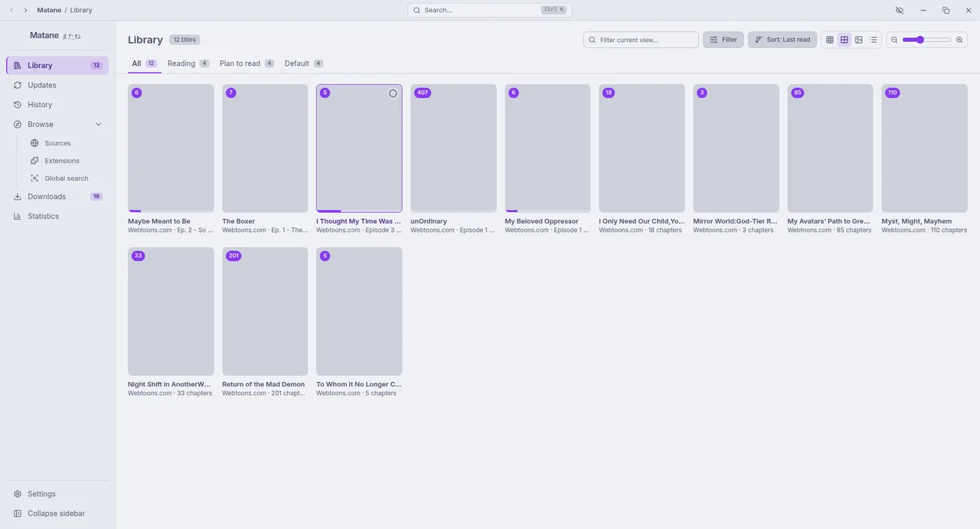The height and width of the screenshot is (529, 980).
Task: Open the Return of the Mad Demon cover
Action: point(265,312)
